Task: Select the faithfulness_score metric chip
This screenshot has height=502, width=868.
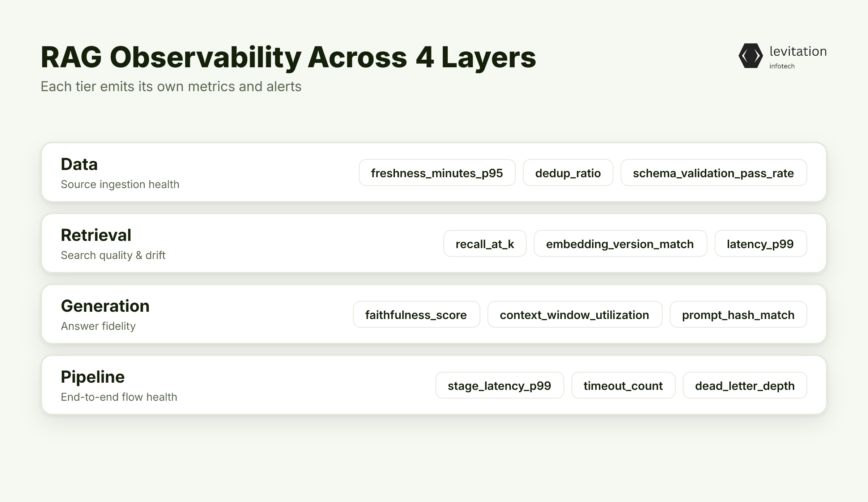Action: [416, 315]
